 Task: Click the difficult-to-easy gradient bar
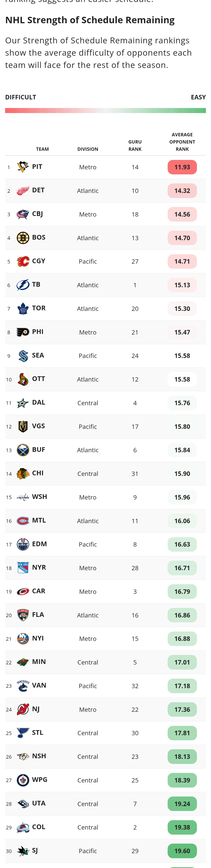point(105,111)
